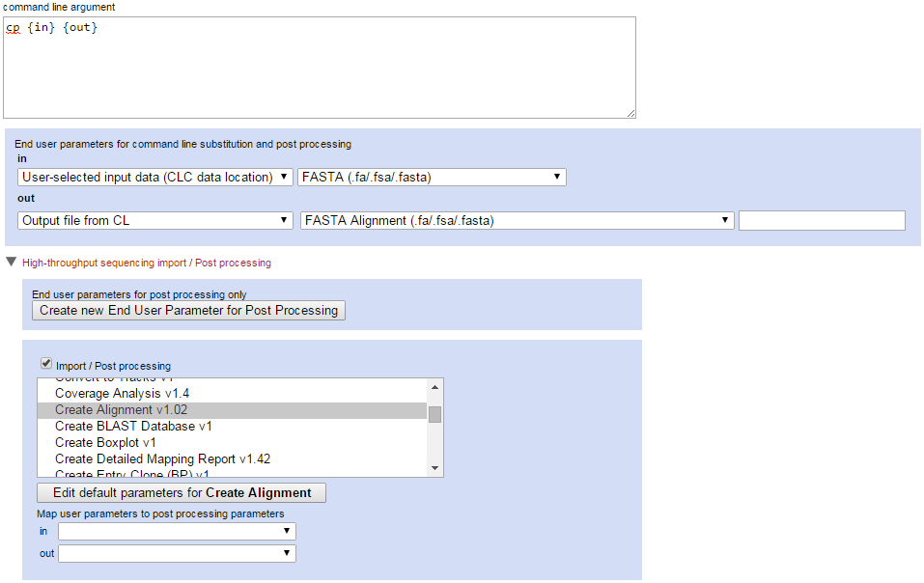The width and height of the screenshot is (924, 583).
Task: Open the 'Output file from CL' dropdown
Action: click(285, 220)
